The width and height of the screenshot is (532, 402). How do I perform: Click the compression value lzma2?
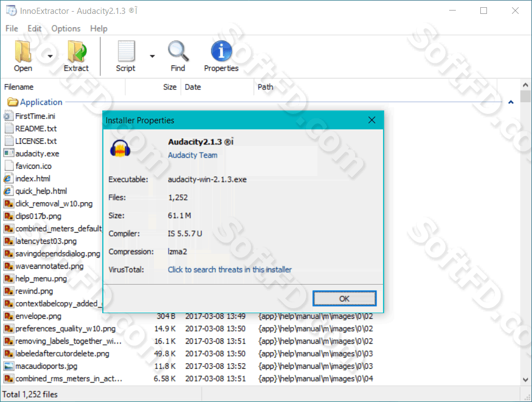(x=177, y=252)
